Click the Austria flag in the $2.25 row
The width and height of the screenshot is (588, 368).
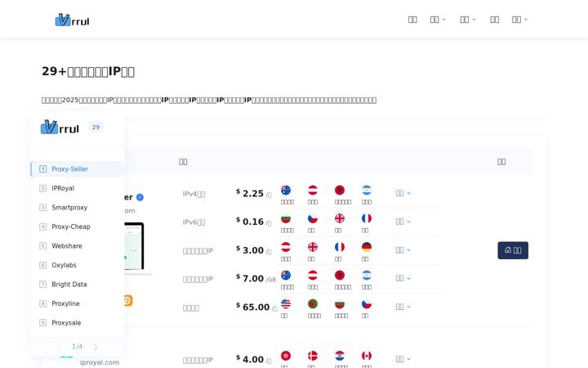tap(313, 190)
